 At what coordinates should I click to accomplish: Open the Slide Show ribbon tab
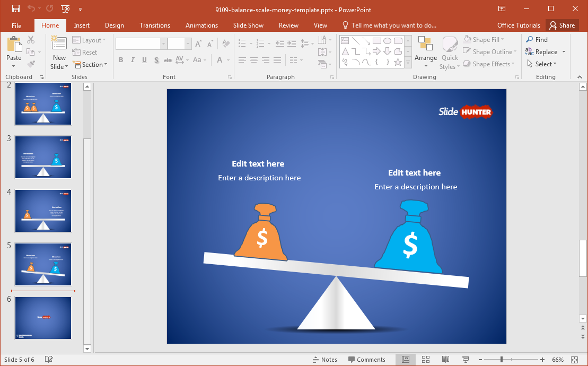tap(248, 25)
